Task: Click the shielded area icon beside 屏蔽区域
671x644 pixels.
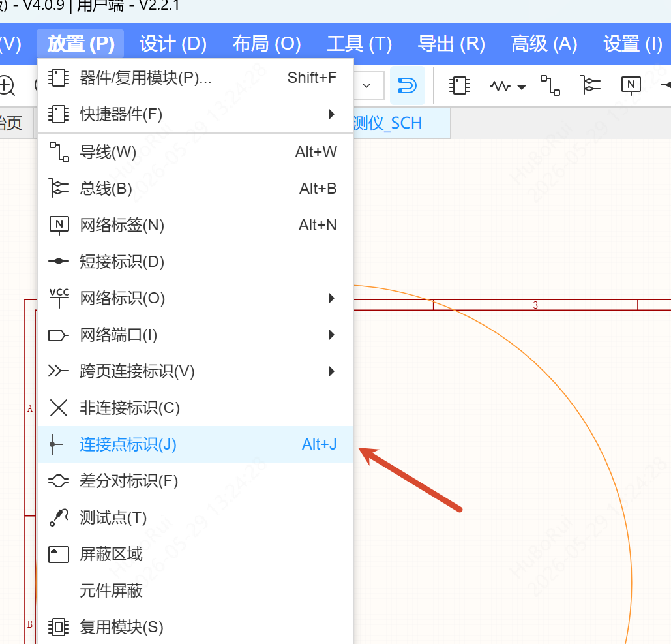Action: [59, 555]
